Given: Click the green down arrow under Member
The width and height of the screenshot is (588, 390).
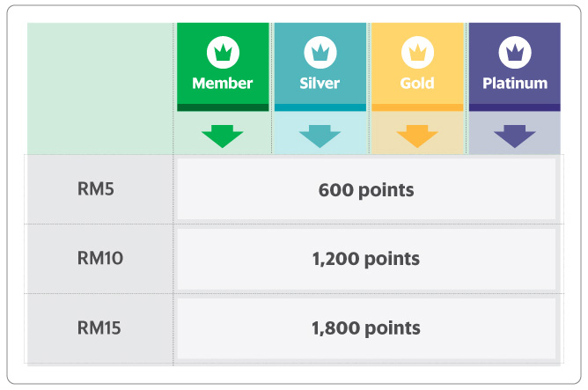Looking at the screenshot, I should (x=223, y=136).
